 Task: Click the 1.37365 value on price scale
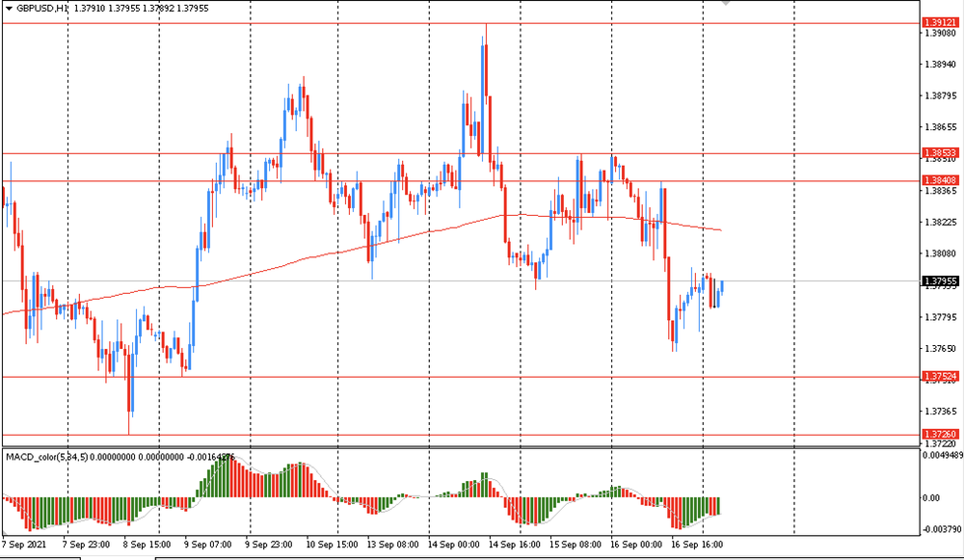coord(941,412)
